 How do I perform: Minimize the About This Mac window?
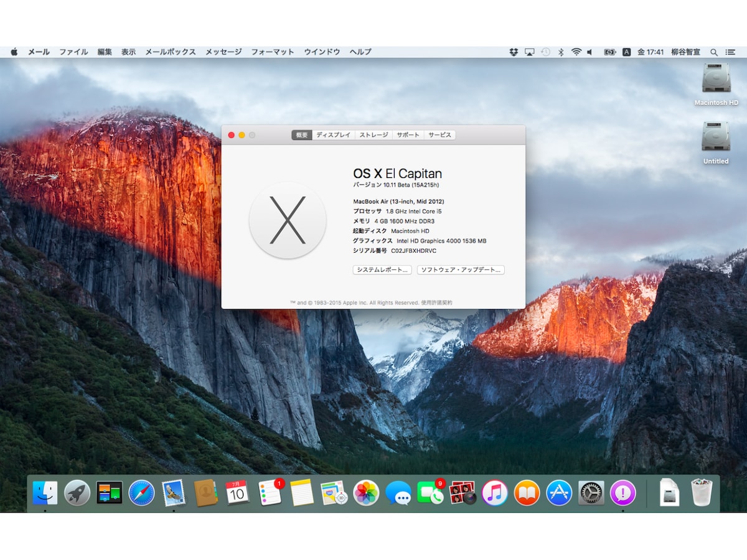coord(242,135)
